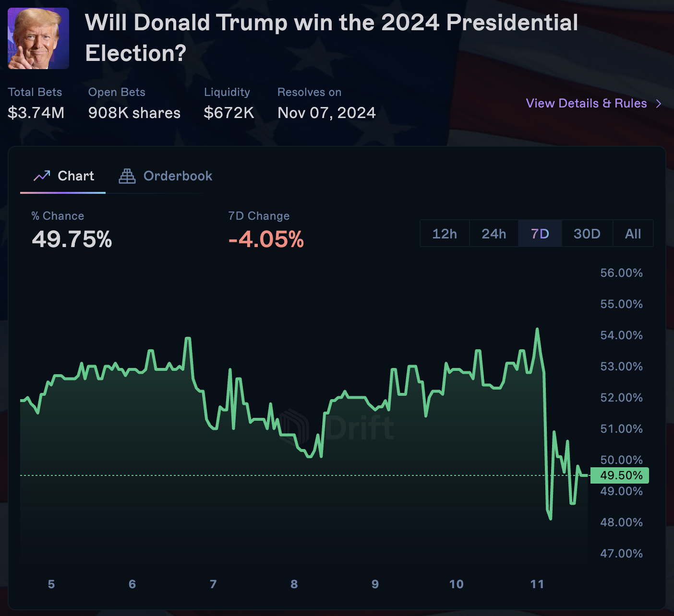Select the 24h time range option
The image size is (674, 616).
pos(493,233)
